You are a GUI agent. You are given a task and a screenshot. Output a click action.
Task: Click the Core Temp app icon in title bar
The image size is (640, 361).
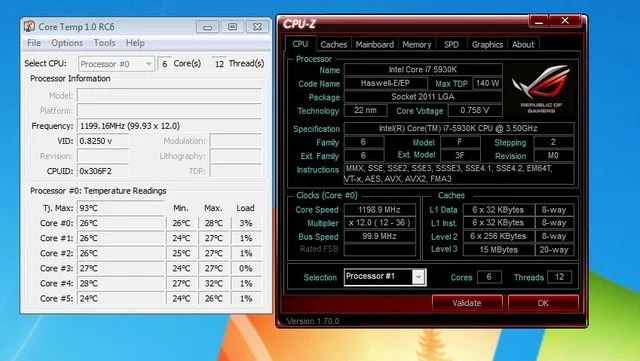[x=29, y=27]
